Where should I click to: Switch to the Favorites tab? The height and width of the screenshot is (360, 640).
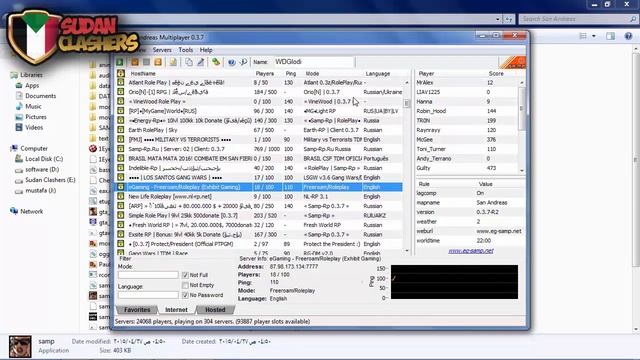pos(137,310)
